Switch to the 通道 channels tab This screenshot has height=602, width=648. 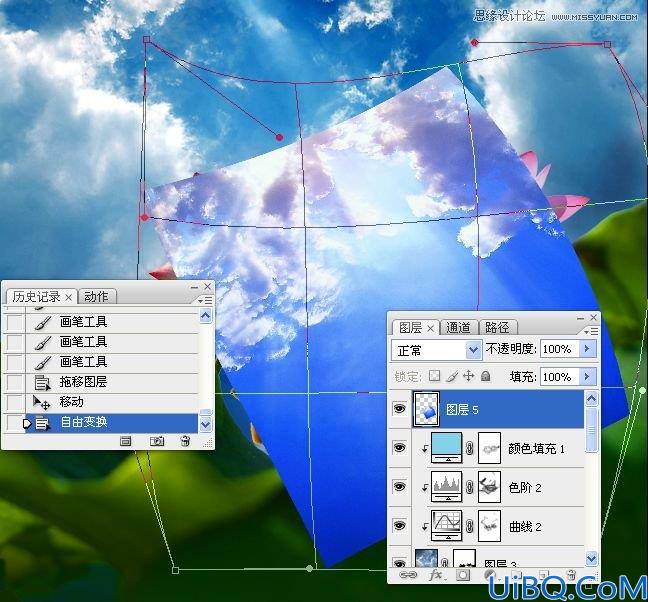click(x=458, y=328)
